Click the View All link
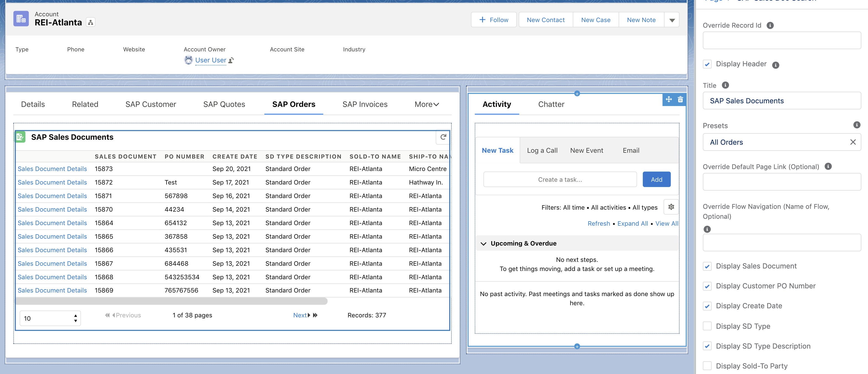868x374 pixels. point(667,223)
